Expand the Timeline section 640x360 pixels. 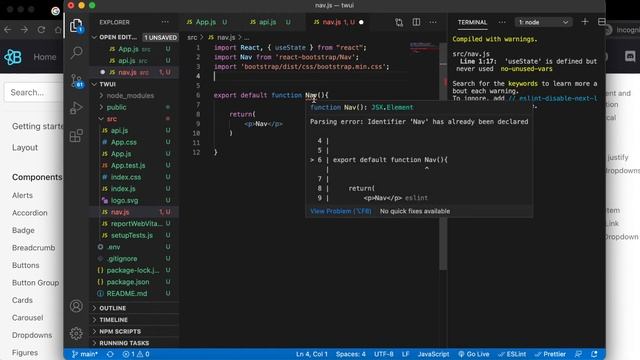coord(134,320)
